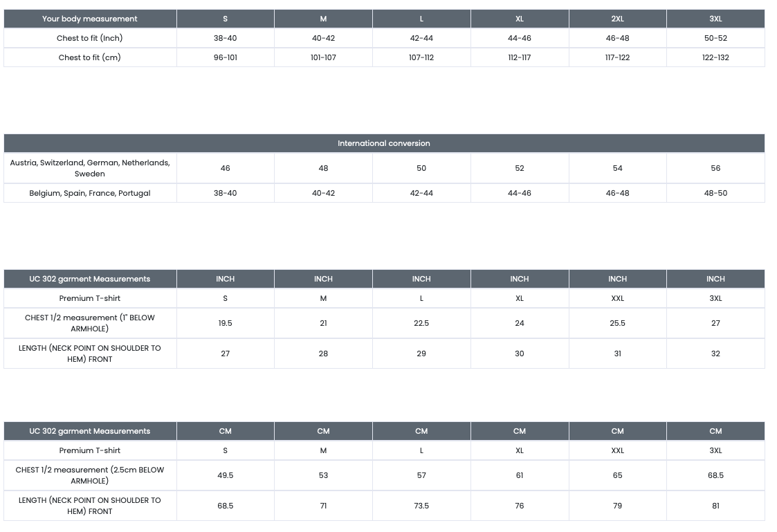Select the Austria, Switzerland, German row label
Image resolution: width=777 pixels, height=532 pixels.
coord(90,168)
